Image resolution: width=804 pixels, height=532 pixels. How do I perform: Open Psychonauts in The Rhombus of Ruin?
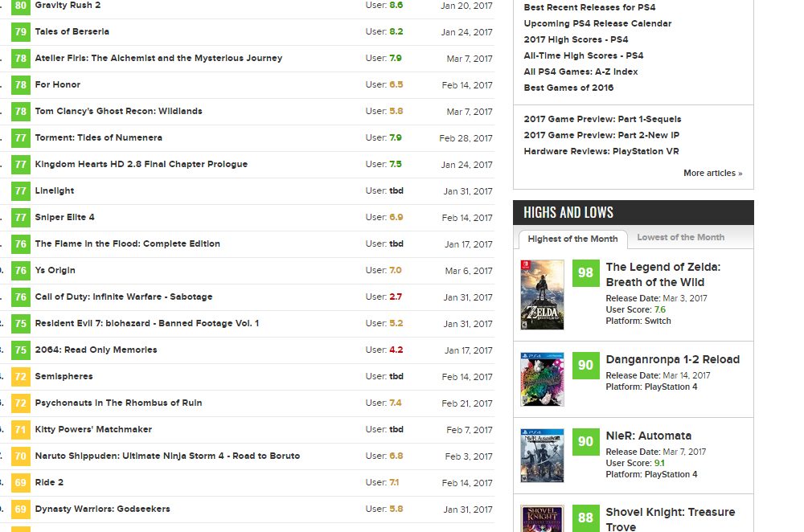[118, 403]
